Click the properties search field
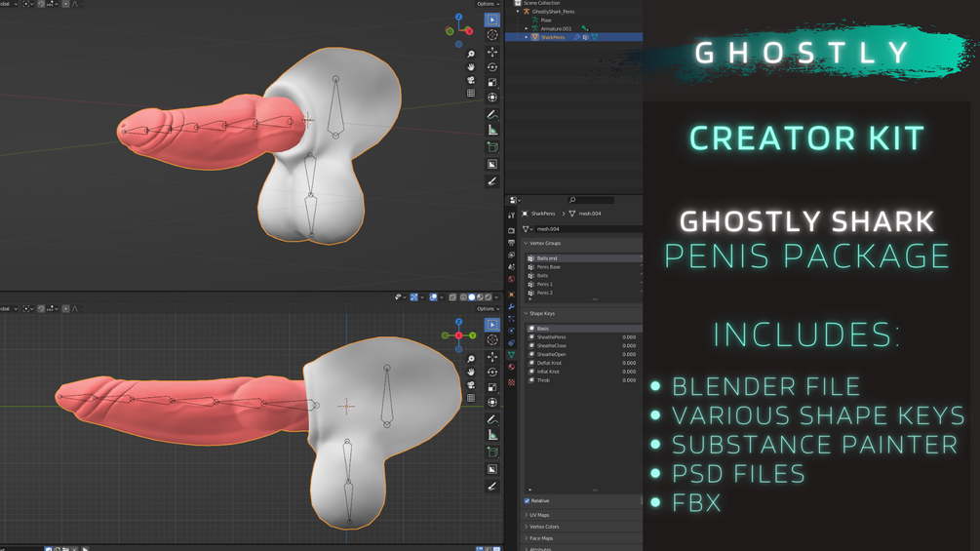Screen dimensions: 980x551 pos(591,200)
